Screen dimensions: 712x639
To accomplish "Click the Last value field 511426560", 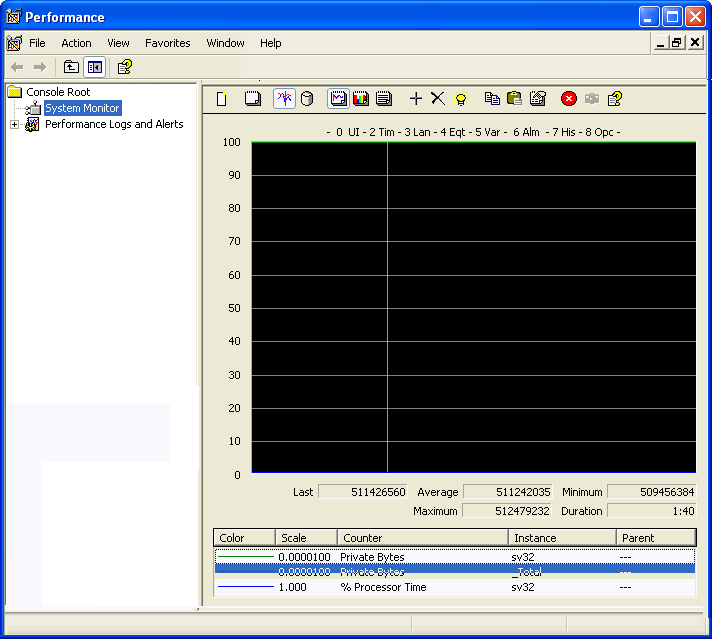I will (x=363, y=492).
